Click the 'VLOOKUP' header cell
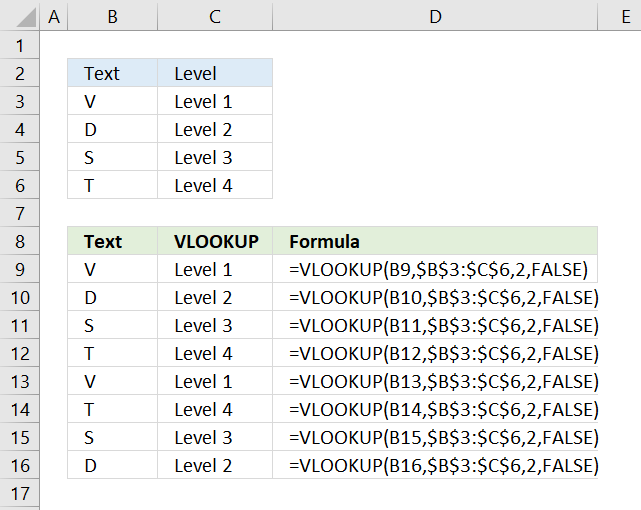Viewport: 641px width, 510px height. pos(215,241)
